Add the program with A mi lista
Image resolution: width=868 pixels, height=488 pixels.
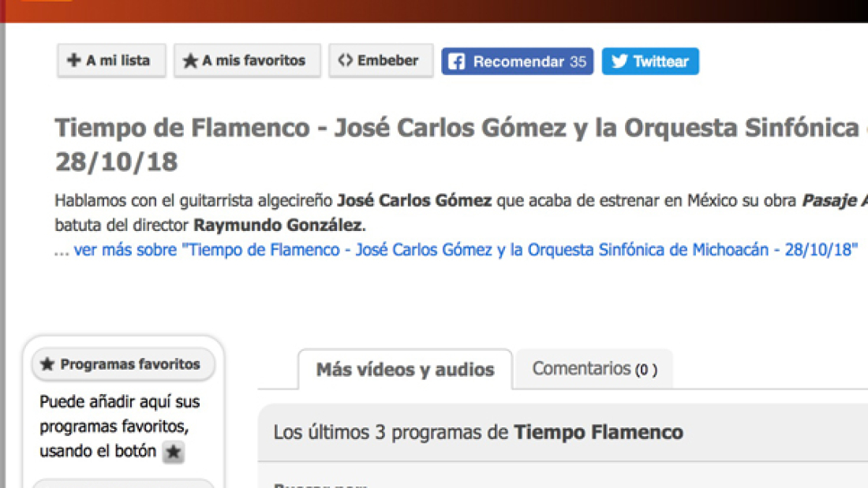pyautogui.click(x=111, y=61)
